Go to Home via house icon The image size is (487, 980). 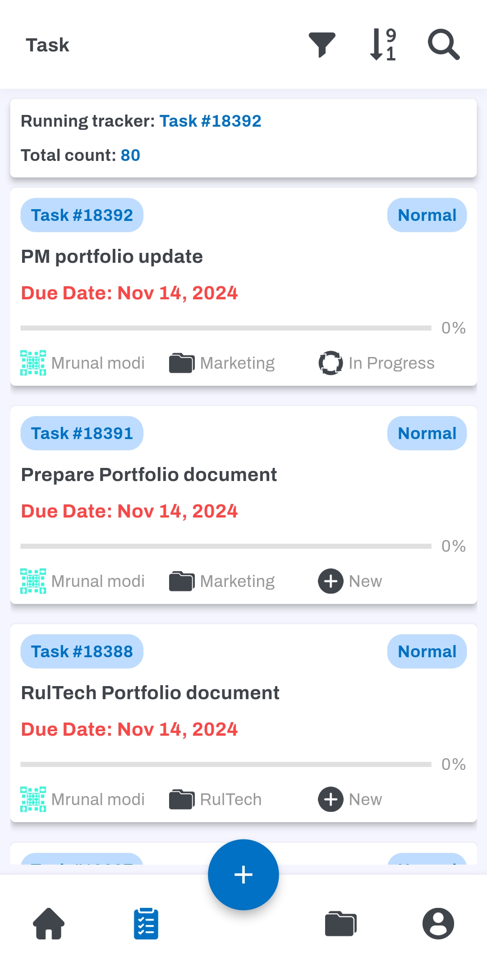tap(49, 923)
